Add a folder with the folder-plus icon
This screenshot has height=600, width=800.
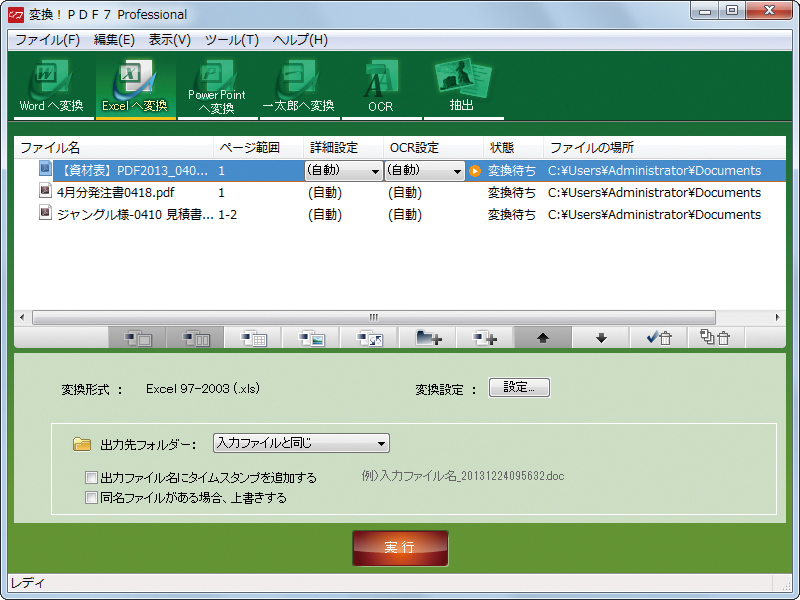tap(428, 338)
